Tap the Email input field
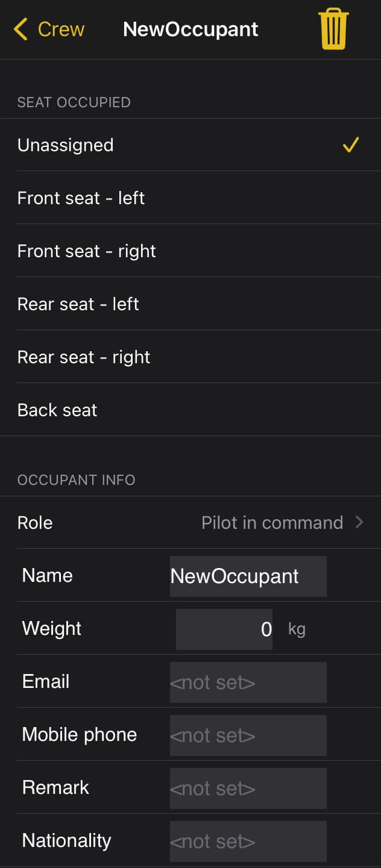Image resolution: width=381 pixels, height=868 pixels. [248, 682]
